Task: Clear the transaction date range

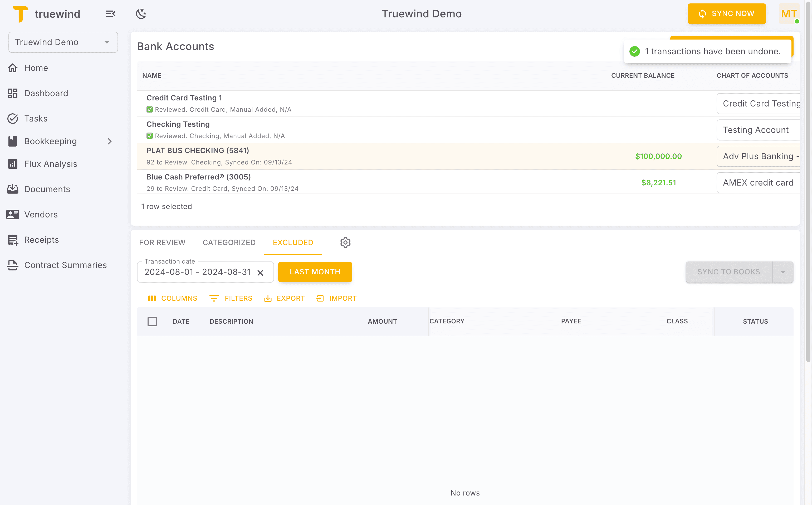Action: 260,273
